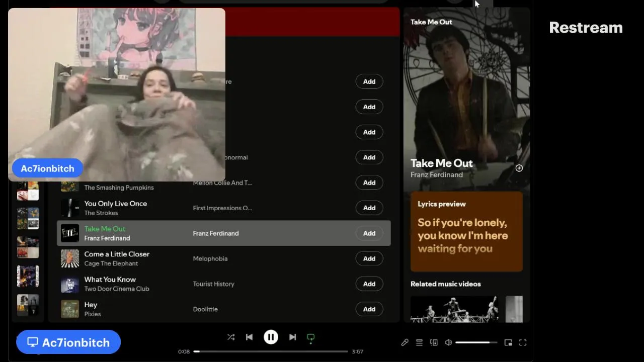Viewport: 644px width, 362px height.
Task: Add Hey by Pixies to playlist
Action: (x=369, y=309)
